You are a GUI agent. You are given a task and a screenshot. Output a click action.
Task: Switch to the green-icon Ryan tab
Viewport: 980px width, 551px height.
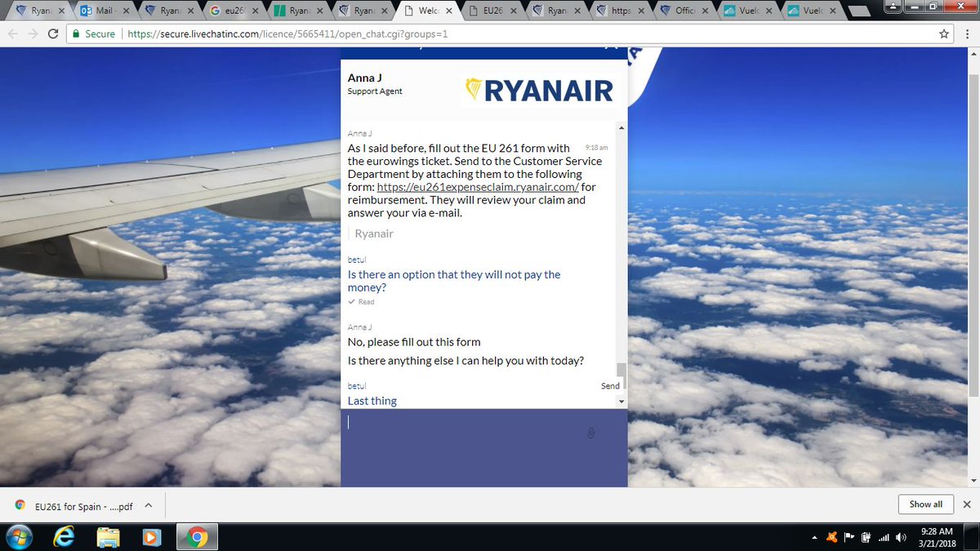click(299, 11)
